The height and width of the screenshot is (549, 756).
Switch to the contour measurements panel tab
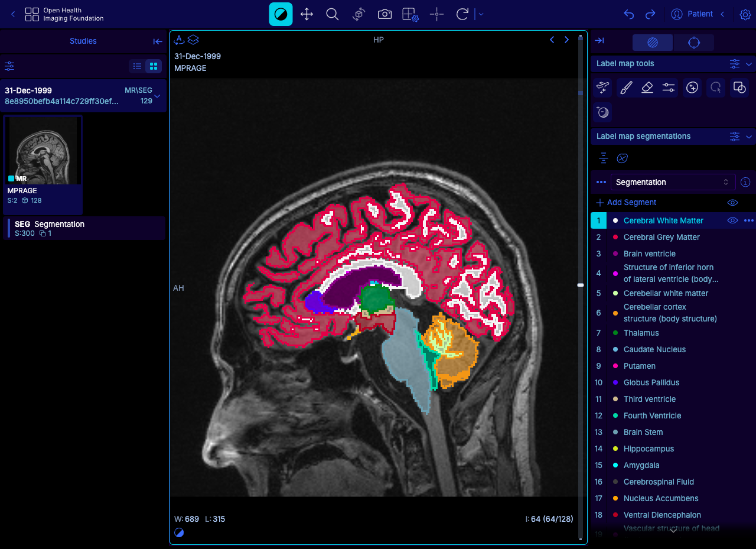click(x=694, y=43)
